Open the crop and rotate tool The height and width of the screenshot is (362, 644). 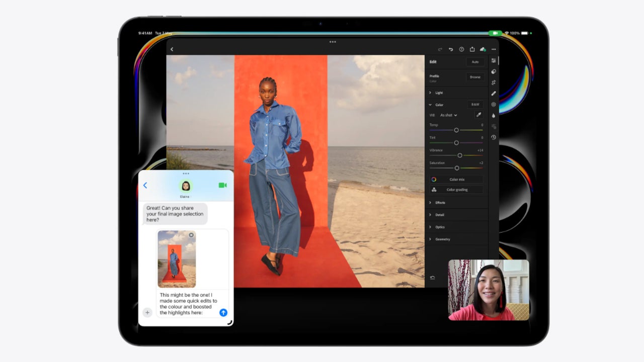(x=494, y=82)
